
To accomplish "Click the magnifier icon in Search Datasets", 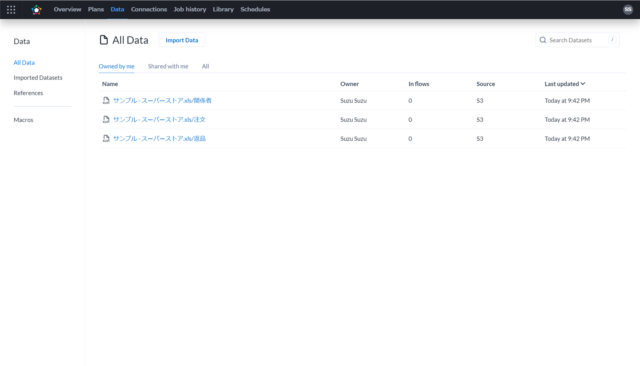I will (x=542, y=40).
